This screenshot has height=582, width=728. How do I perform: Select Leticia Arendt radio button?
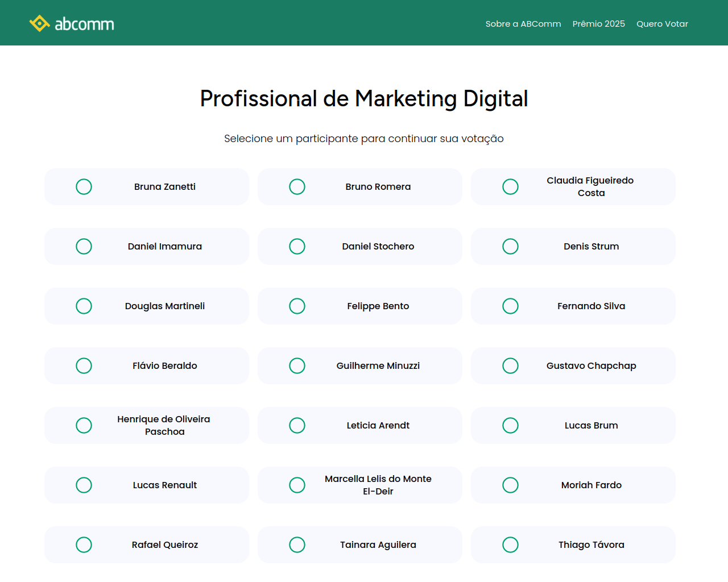pos(297,425)
